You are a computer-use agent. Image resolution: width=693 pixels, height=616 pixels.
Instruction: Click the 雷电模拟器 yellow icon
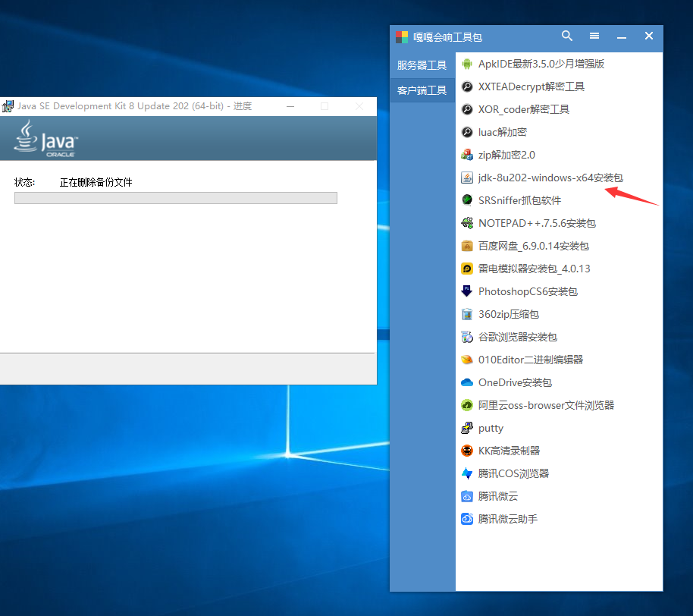pyautogui.click(x=467, y=269)
